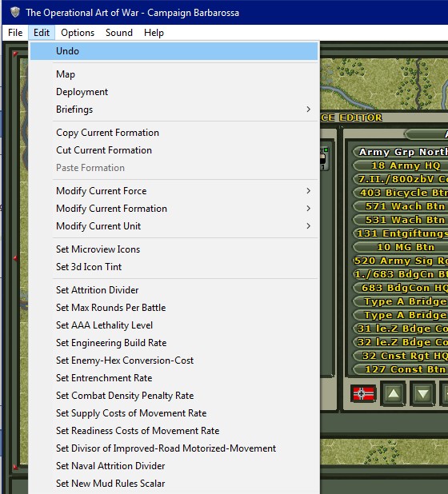Open the Help menu
The height and width of the screenshot is (494, 448).
click(154, 33)
